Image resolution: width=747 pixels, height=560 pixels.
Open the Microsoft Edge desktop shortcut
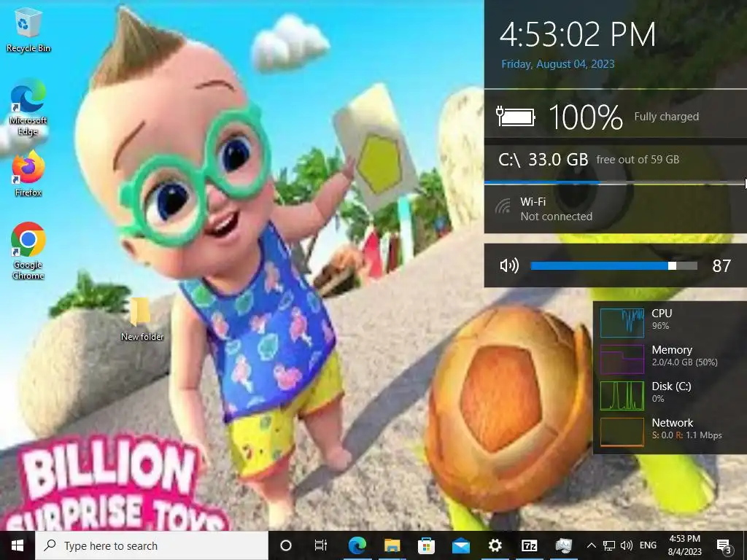pos(28,108)
